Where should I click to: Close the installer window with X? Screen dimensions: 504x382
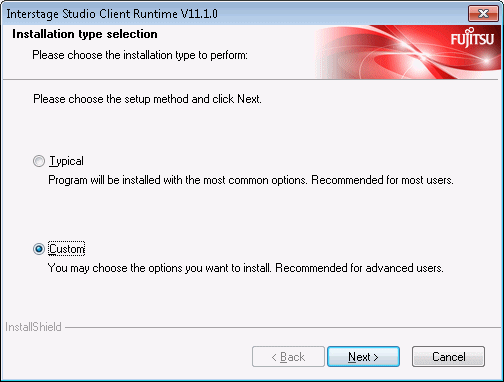483,14
